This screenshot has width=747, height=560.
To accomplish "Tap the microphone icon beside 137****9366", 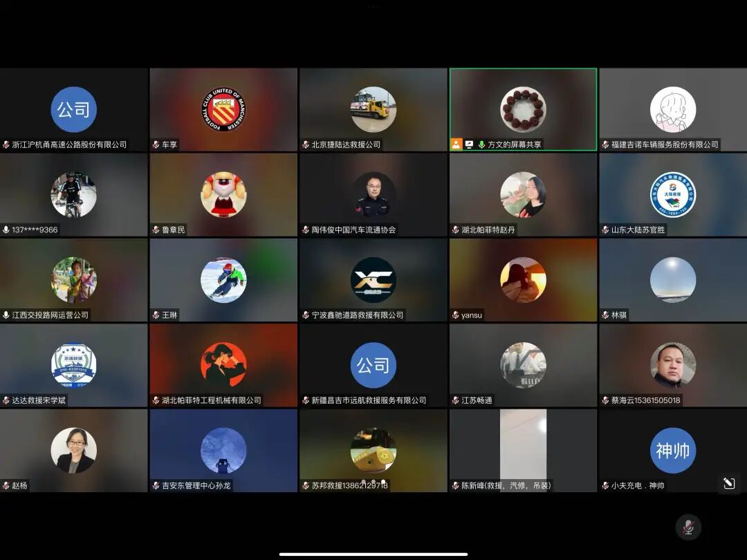I will click(x=6, y=230).
